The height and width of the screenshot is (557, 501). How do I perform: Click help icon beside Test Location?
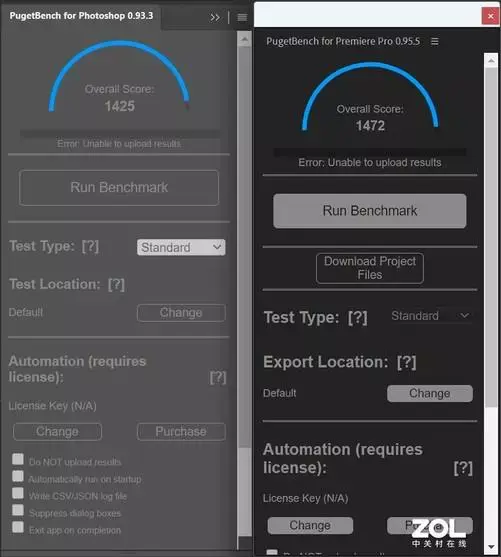click(116, 285)
